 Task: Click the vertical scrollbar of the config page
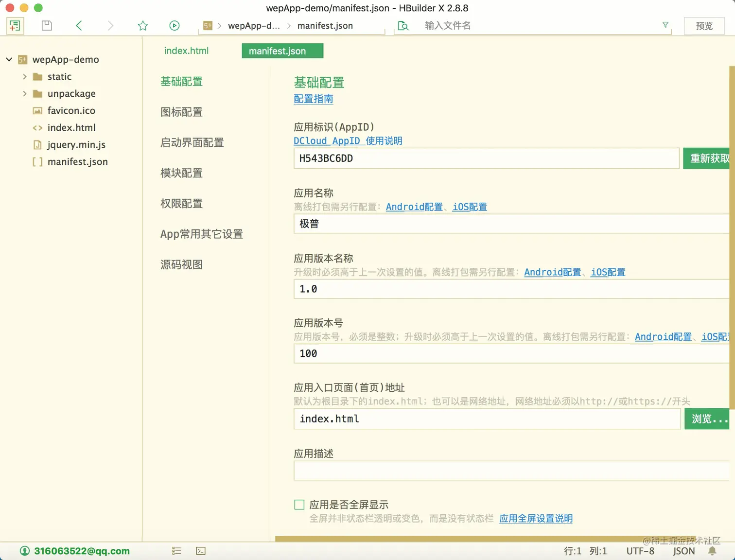(732, 237)
